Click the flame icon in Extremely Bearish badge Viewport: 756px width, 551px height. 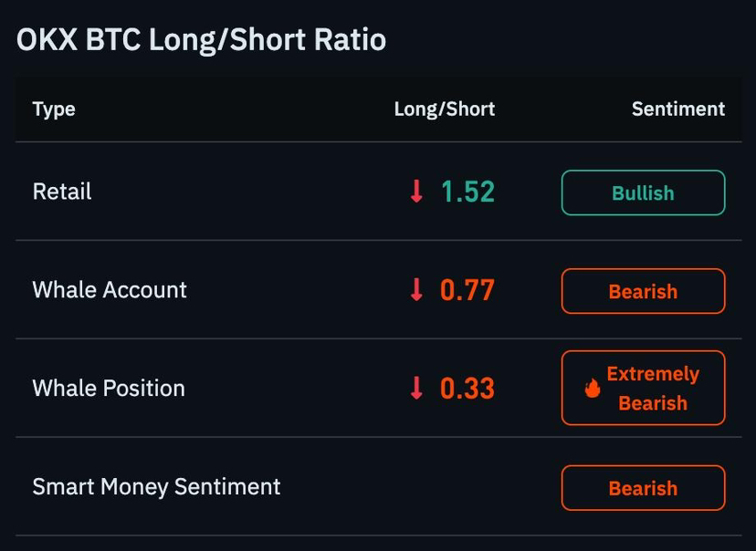pyautogui.click(x=593, y=388)
